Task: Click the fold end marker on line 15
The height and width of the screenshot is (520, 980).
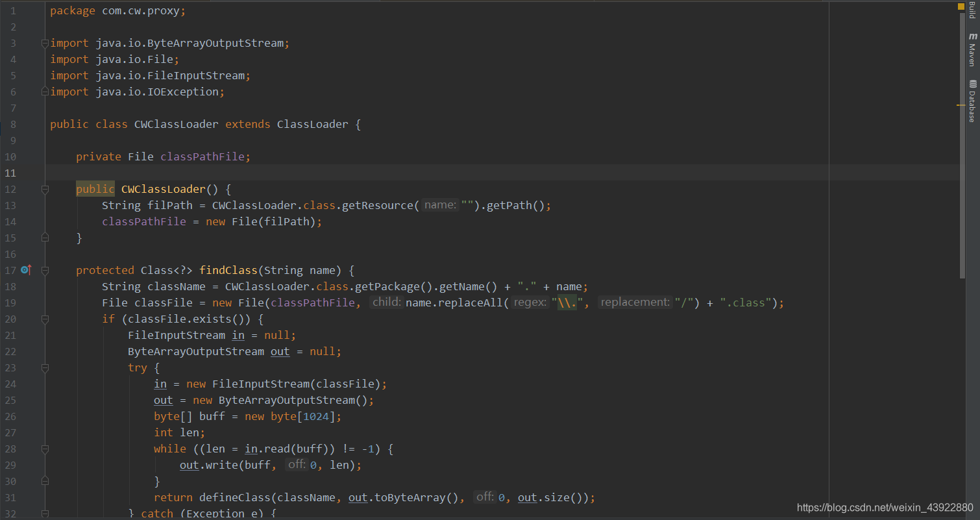Action: (45, 238)
